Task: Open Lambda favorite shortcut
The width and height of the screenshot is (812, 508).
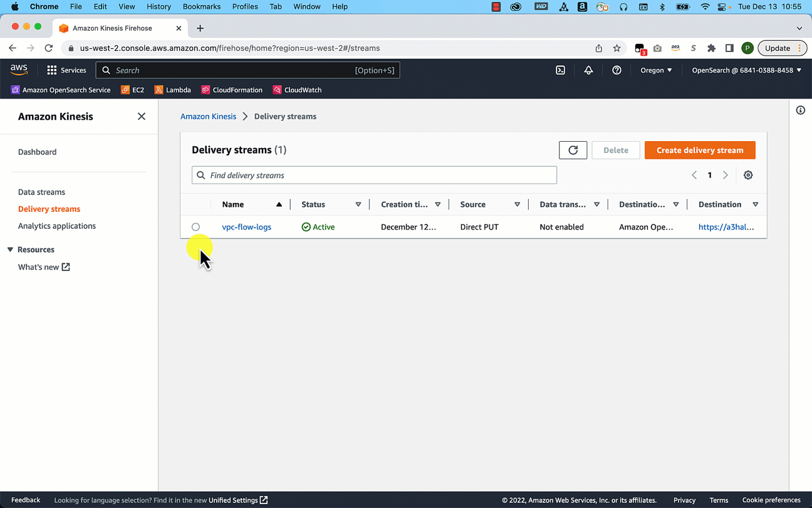Action: coord(172,90)
